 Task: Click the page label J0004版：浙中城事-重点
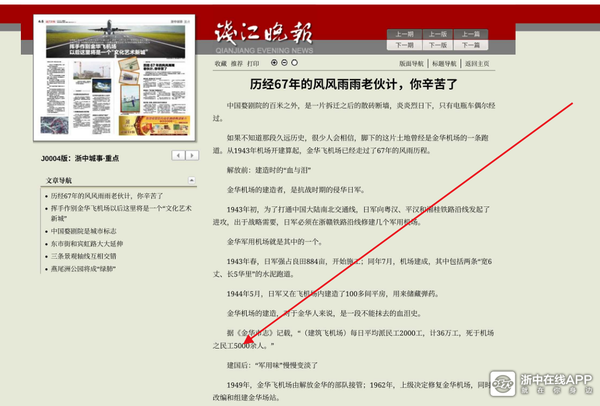click(80, 158)
